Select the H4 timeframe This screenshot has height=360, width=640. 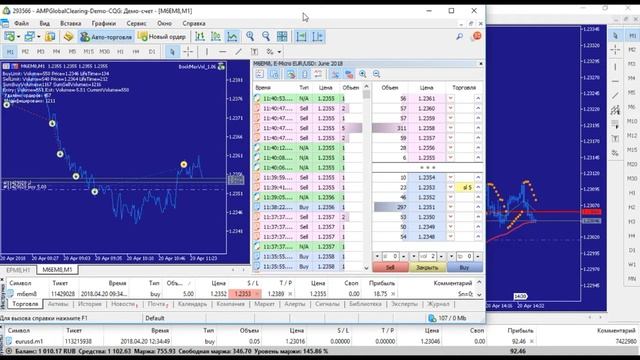136,52
